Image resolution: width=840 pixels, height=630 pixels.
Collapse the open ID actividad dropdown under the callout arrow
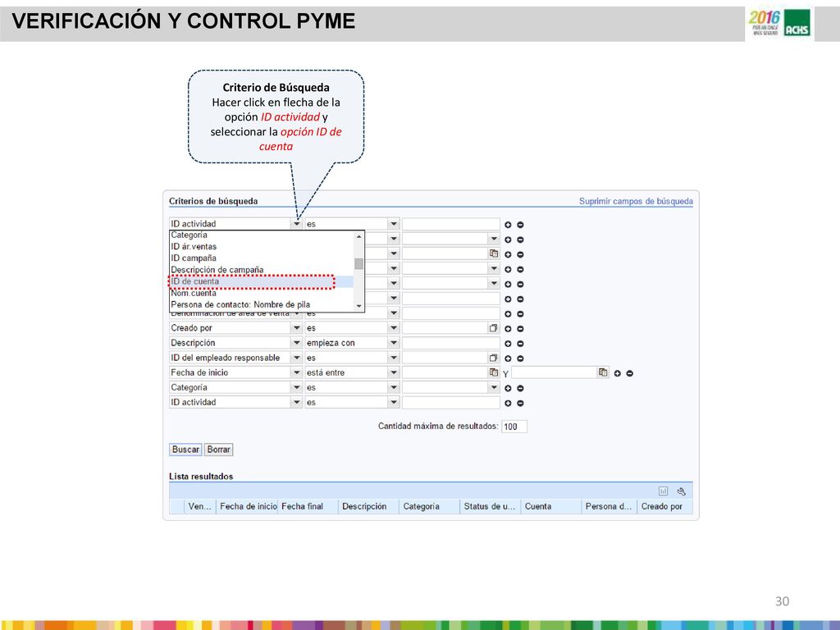coord(296,224)
